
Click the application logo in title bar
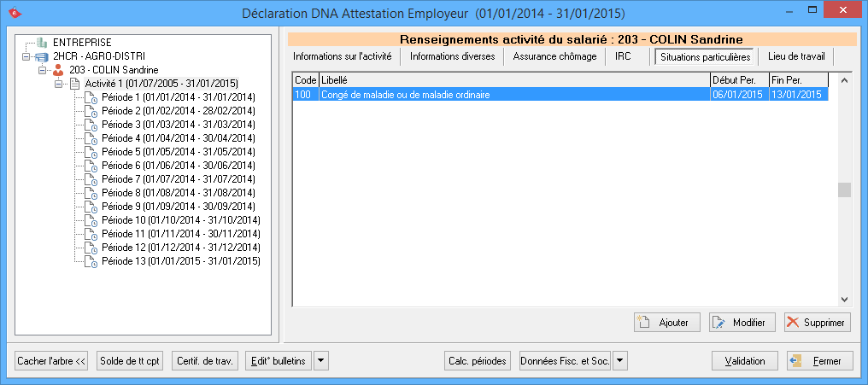pos(13,14)
